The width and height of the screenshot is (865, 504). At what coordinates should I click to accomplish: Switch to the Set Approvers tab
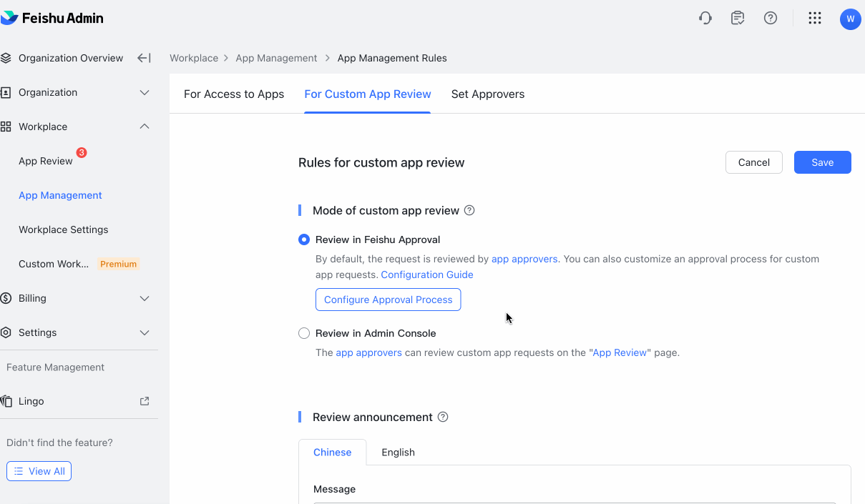tap(488, 94)
